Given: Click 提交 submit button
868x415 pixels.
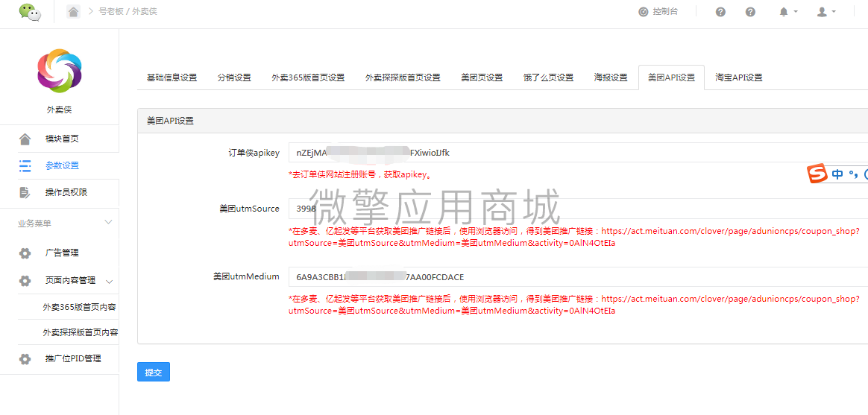Looking at the screenshot, I should tap(154, 372).
